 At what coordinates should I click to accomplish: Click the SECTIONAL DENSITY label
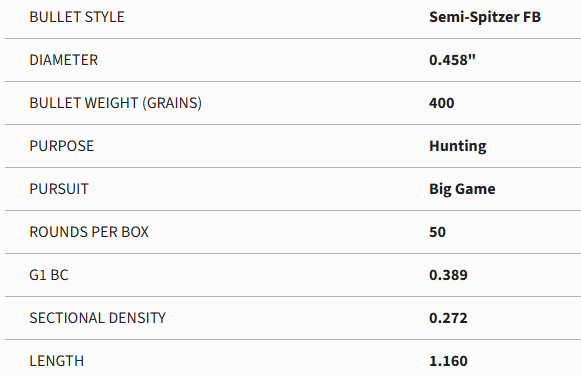(x=97, y=318)
